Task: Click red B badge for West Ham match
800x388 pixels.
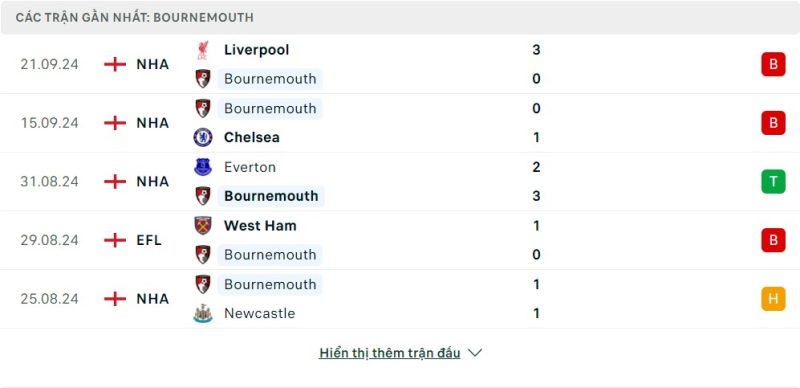Action: (773, 240)
